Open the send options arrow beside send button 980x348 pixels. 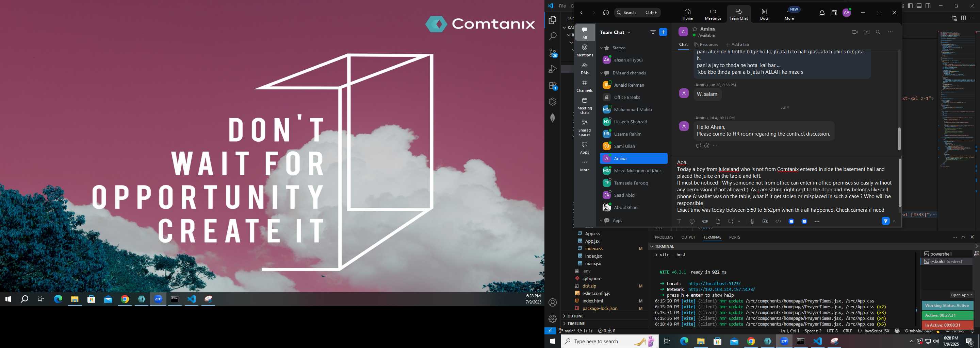pos(894,221)
